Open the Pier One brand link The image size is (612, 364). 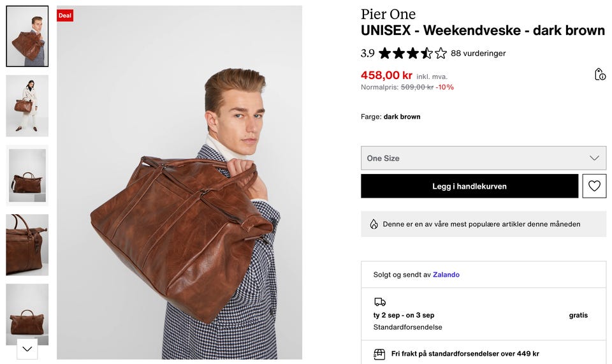[388, 14]
